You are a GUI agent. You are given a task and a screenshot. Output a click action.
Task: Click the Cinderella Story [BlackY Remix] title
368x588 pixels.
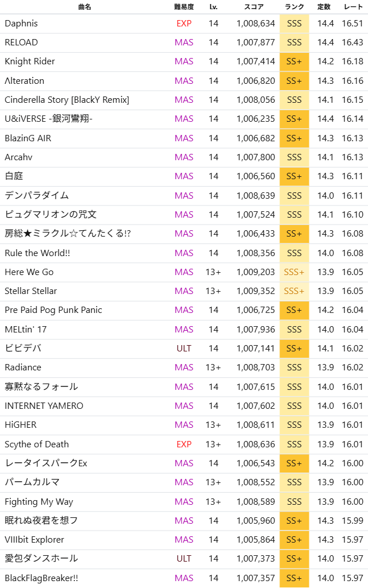click(x=67, y=100)
